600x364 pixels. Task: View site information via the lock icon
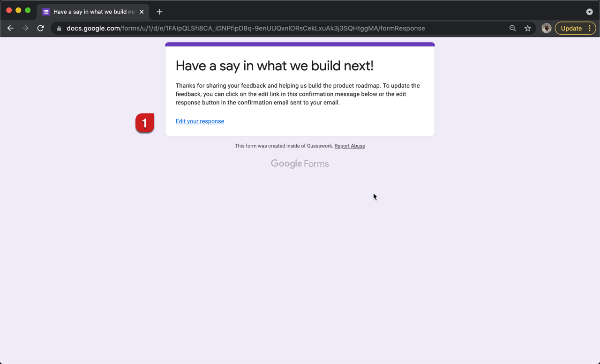(x=59, y=28)
